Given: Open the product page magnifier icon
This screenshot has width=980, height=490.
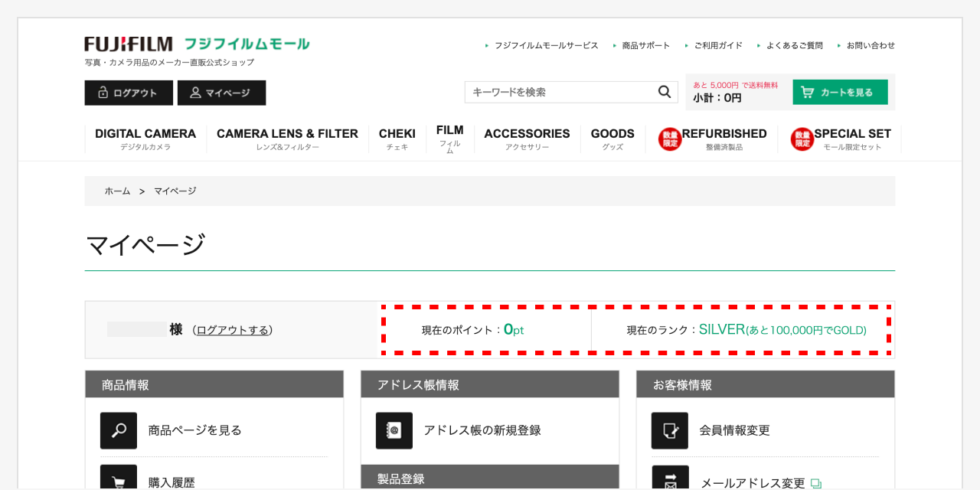Looking at the screenshot, I should (x=119, y=430).
